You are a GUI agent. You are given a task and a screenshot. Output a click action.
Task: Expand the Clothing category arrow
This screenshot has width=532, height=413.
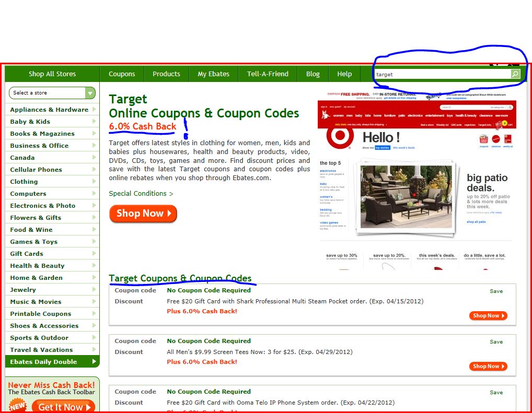[94, 181]
